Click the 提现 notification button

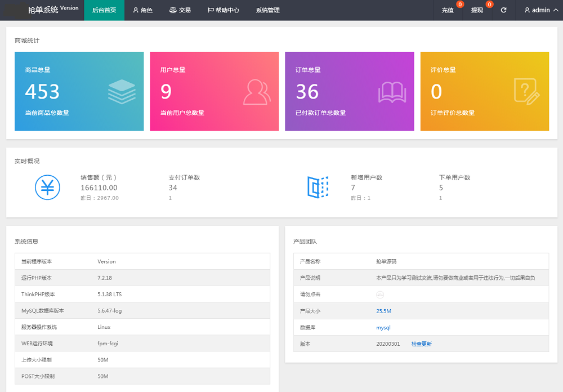477,10
